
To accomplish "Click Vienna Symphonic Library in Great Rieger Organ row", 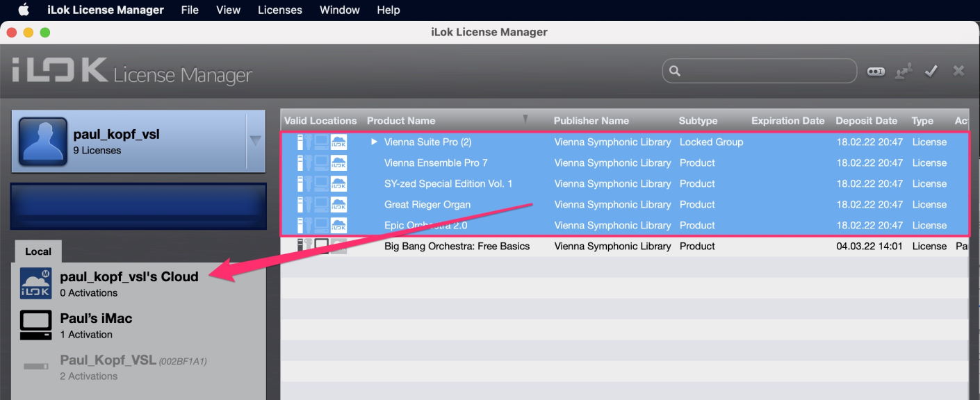I will point(612,204).
